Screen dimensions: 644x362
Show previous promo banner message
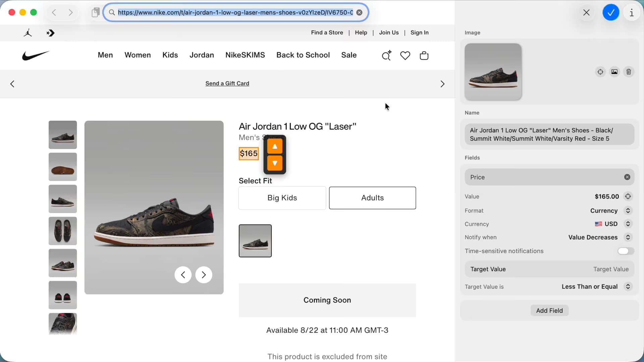pos(12,84)
